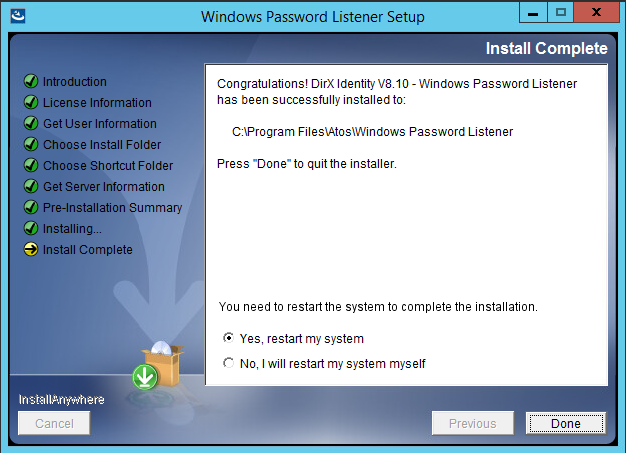This screenshot has height=453, width=626.
Task: Click the green download box icon
Action: click(147, 376)
